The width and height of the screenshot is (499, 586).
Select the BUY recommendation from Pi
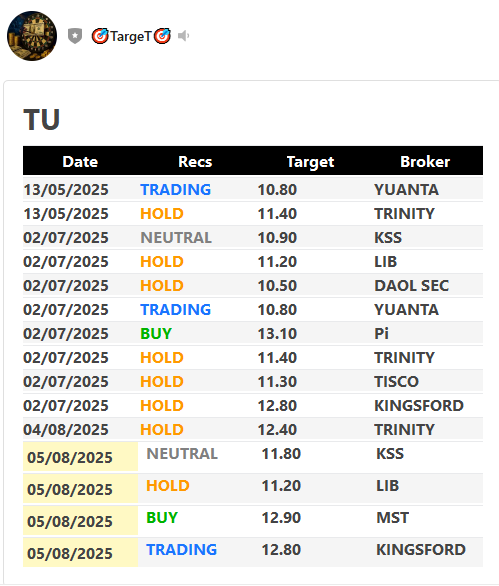tap(156, 333)
